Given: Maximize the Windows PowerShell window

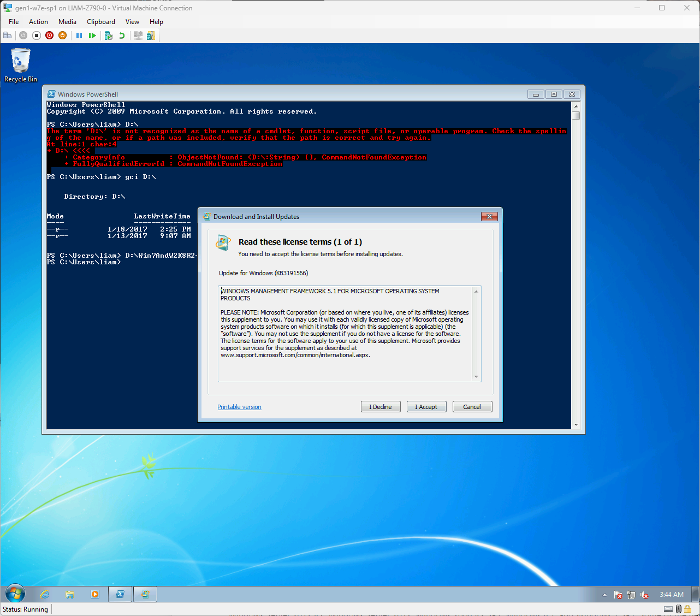Looking at the screenshot, I should click(554, 94).
